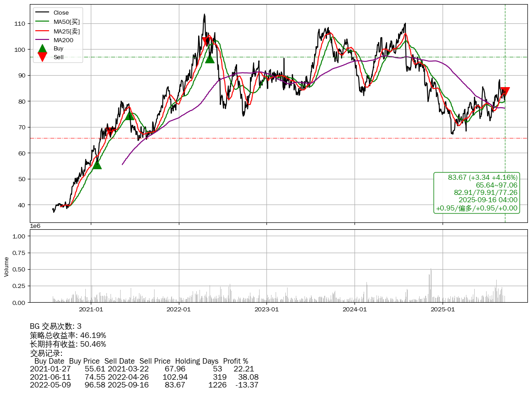Click the 2025-01 x-axis tick label
532x393 pixels.
(x=443, y=310)
